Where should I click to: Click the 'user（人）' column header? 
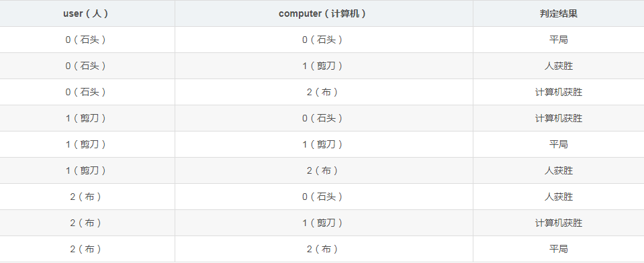pyautogui.click(x=87, y=13)
